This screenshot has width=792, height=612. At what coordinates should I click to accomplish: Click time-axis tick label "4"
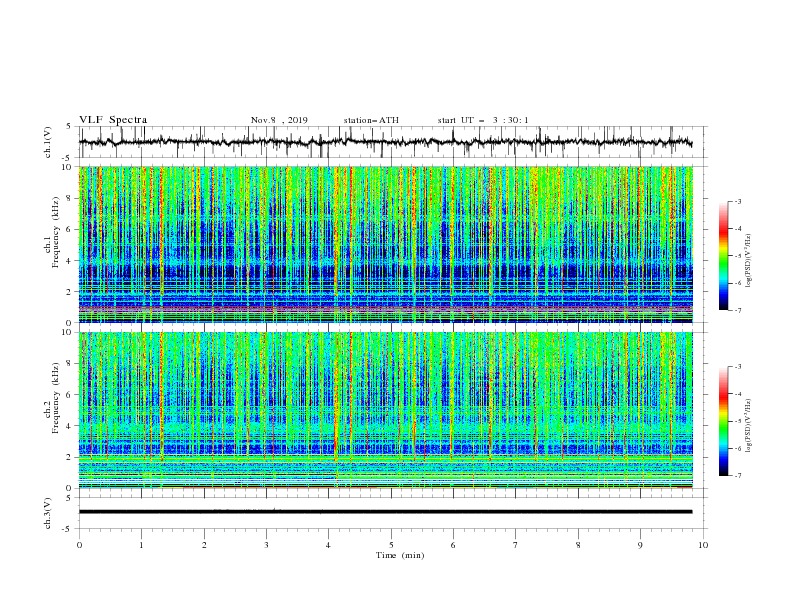(328, 545)
